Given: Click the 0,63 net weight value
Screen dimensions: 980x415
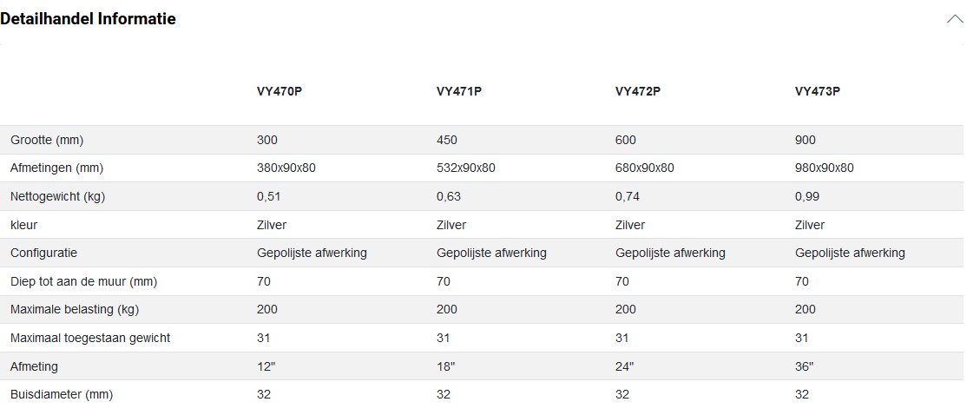Looking at the screenshot, I should click(449, 196).
